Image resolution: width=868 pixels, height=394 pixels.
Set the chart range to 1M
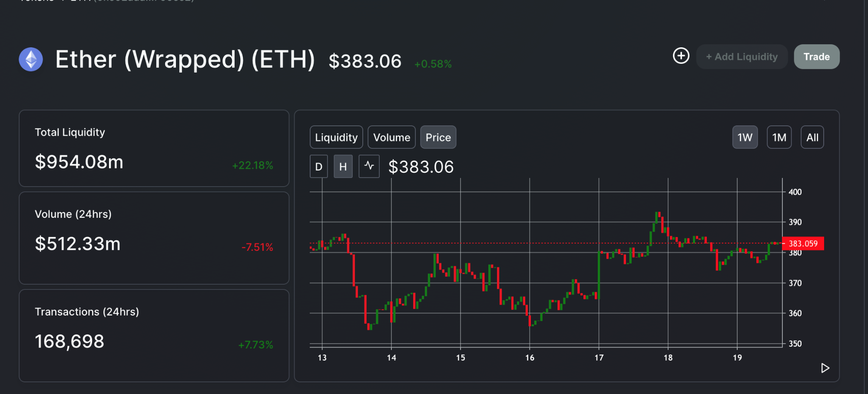pyautogui.click(x=779, y=138)
